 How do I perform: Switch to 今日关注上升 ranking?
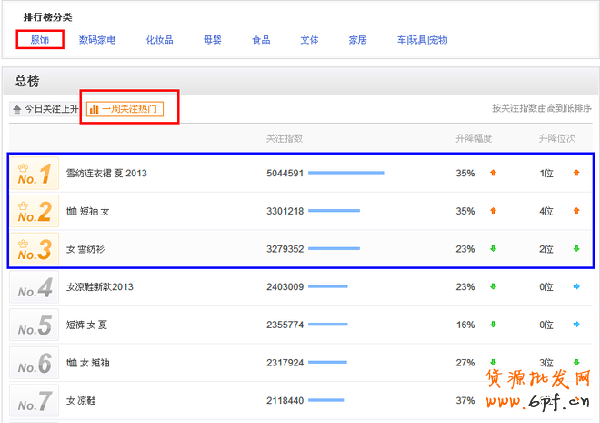(x=45, y=108)
